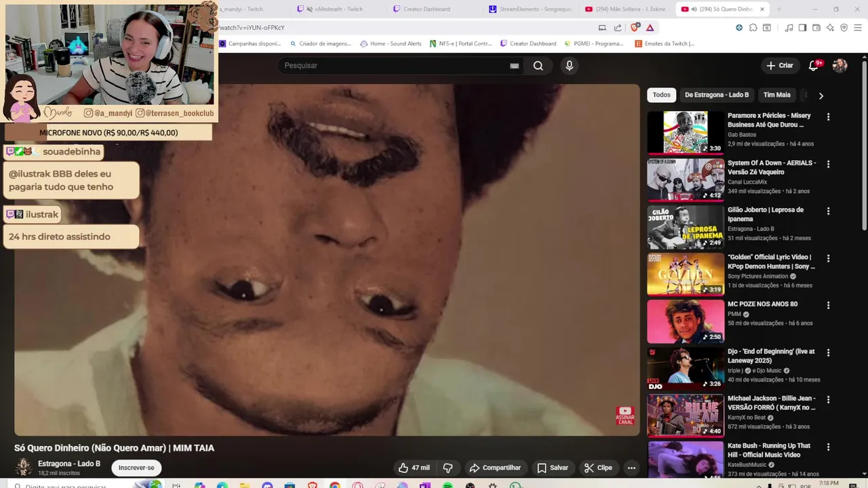Viewport: 868px width, 488px height.
Task: Click Estragona - Lado B channel avatar
Action: coord(24,467)
